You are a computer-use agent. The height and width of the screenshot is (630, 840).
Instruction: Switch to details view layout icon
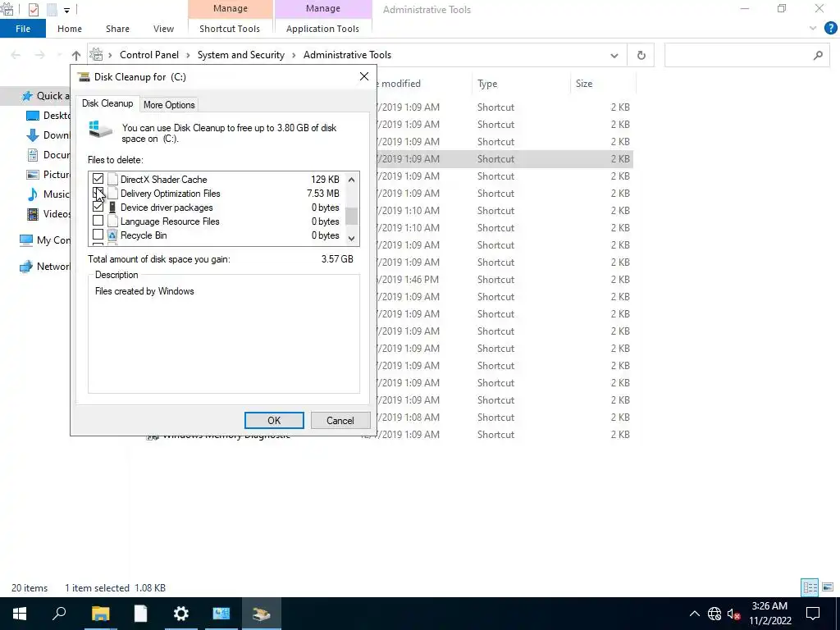810,587
